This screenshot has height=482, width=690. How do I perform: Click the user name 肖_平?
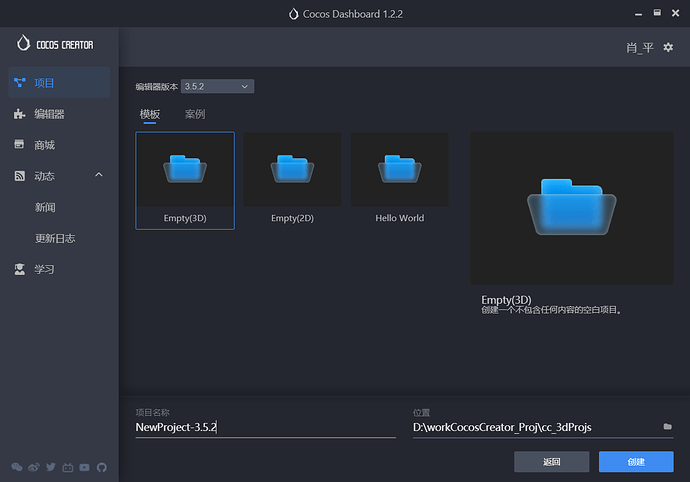tap(640, 47)
